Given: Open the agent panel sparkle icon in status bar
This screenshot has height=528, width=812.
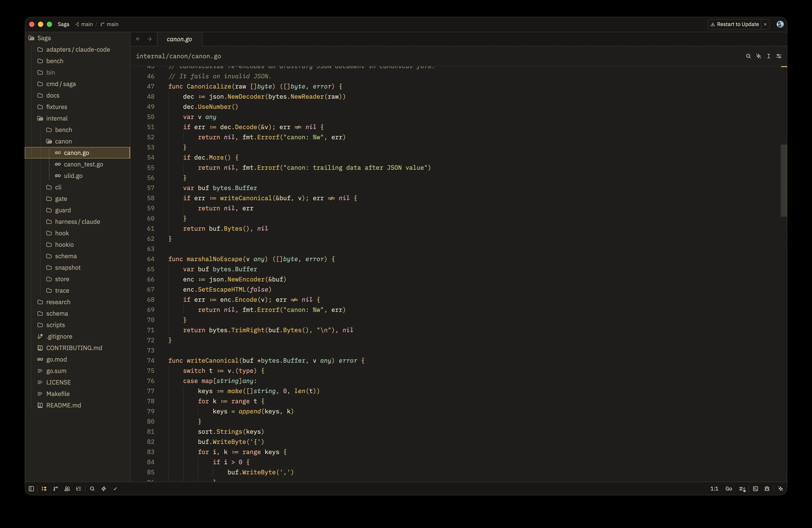Looking at the screenshot, I should [x=780, y=488].
